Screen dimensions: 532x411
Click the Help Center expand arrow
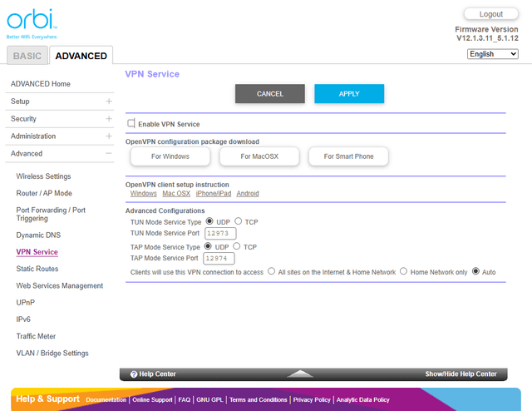(x=300, y=374)
